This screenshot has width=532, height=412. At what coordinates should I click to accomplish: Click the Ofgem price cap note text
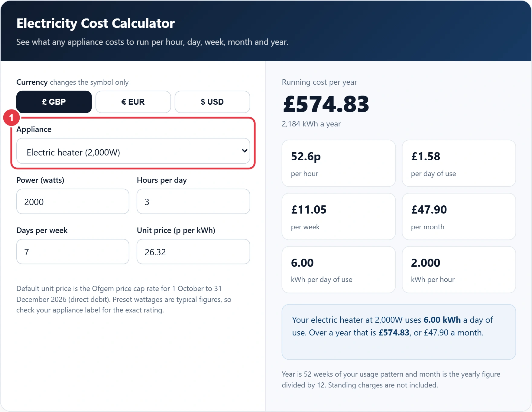pos(124,299)
